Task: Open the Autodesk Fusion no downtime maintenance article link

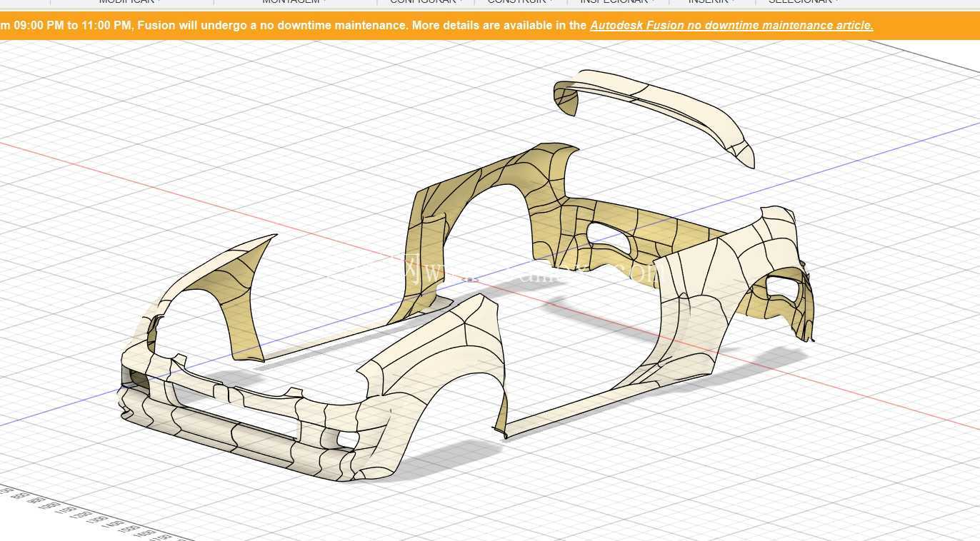Action: 731,25
